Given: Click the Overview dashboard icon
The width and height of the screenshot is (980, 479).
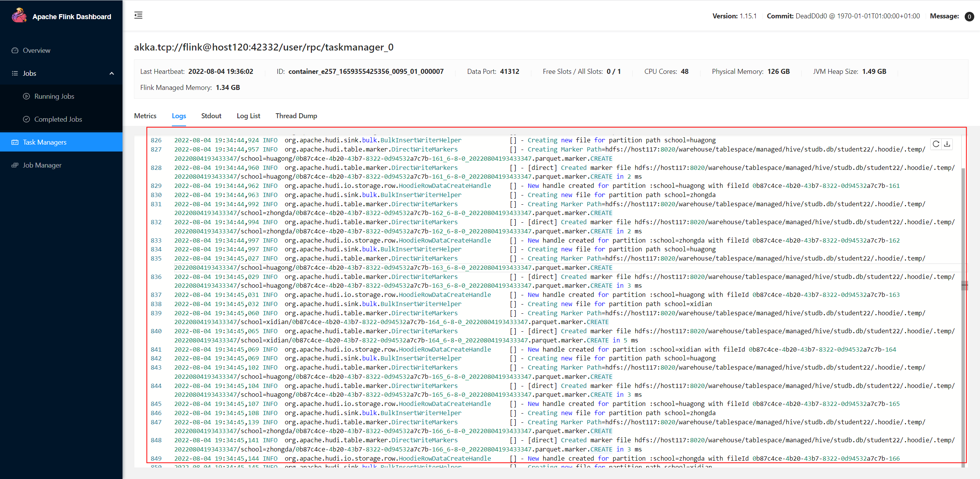Looking at the screenshot, I should pyautogui.click(x=15, y=51).
